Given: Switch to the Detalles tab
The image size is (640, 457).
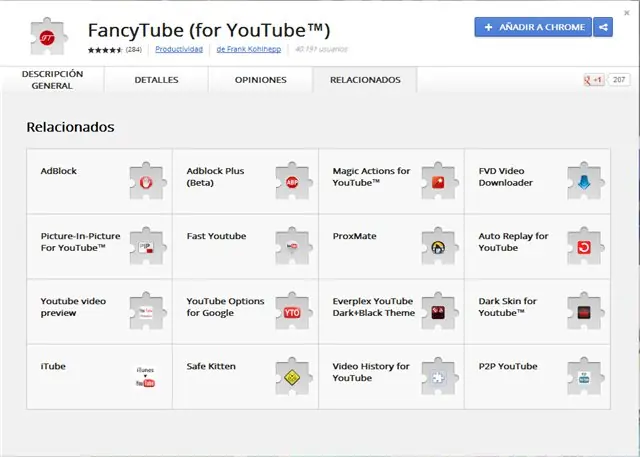Looking at the screenshot, I should 156,80.
